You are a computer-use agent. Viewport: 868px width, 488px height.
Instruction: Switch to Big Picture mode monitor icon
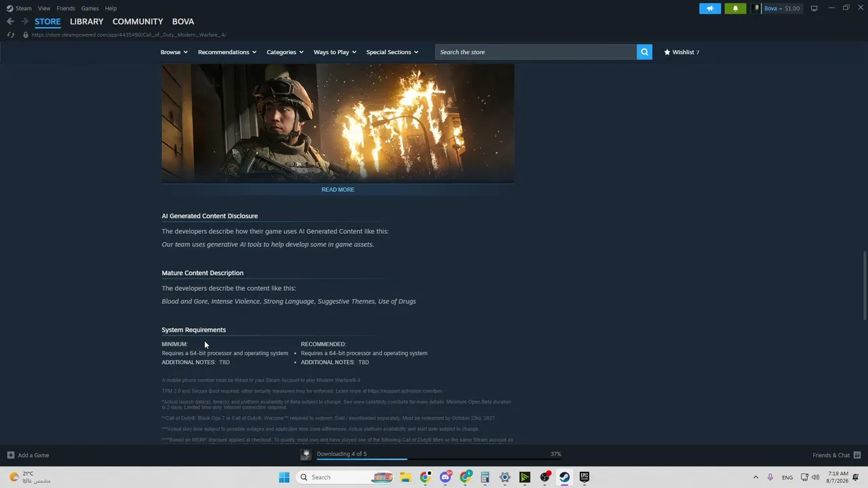click(x=814, y=8)
